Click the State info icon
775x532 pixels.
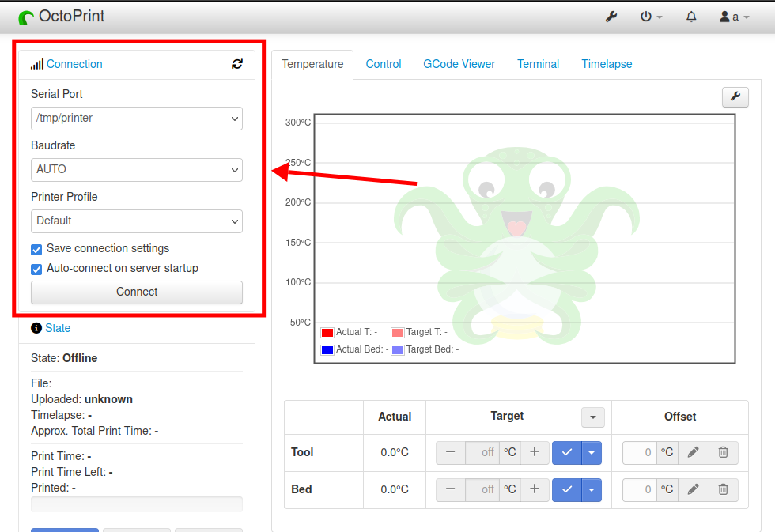tap(36, 328)
